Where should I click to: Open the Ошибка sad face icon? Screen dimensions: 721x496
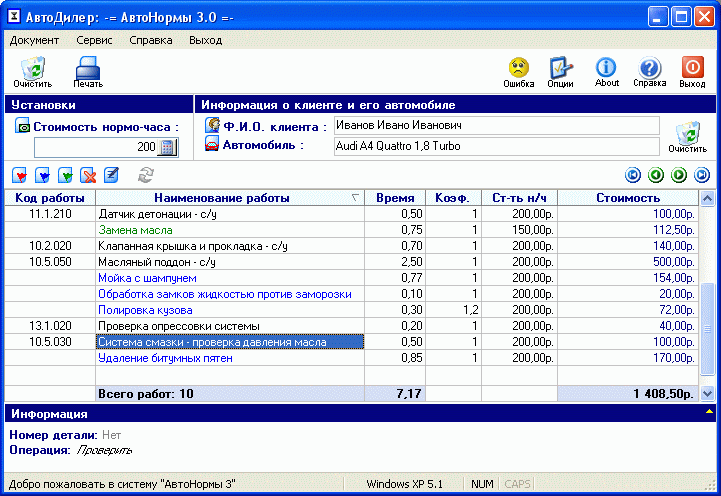[x=518, y=68]
